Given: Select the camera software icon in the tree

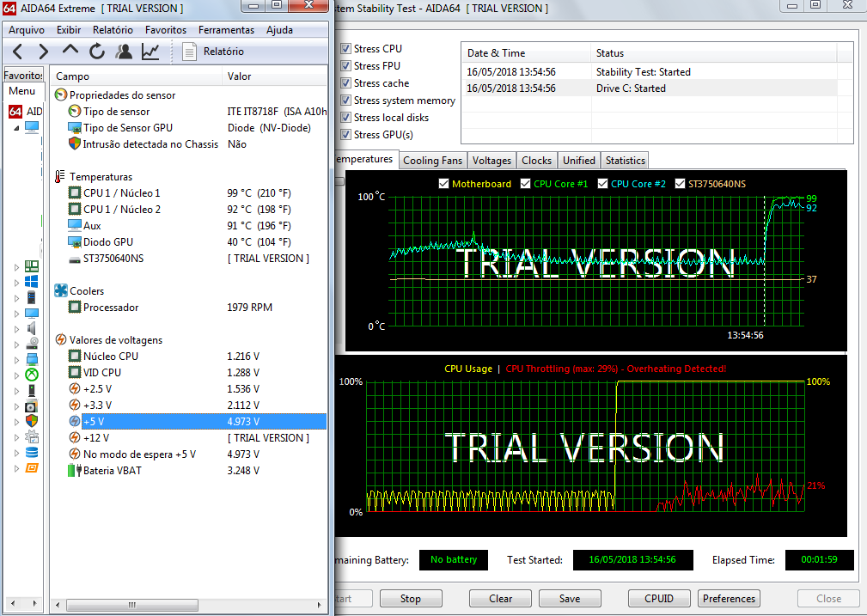Looking at the screenshot, I should pyautogui.click(x=32, y=406).
